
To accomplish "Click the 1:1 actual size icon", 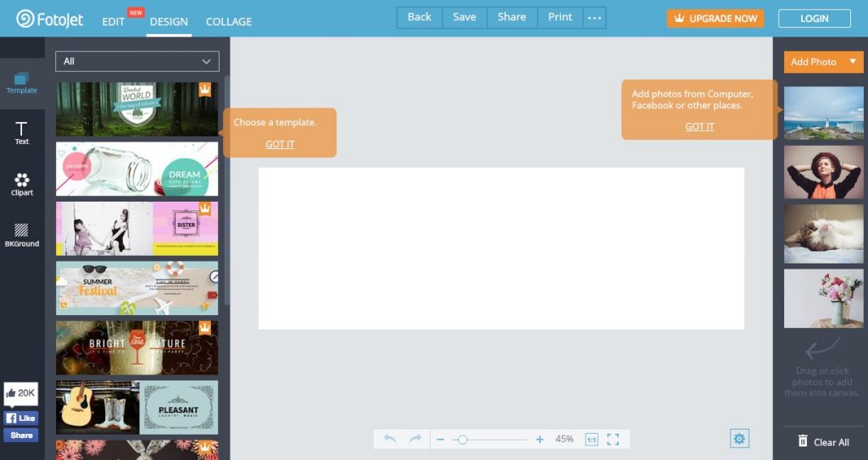I will point(591,439).
